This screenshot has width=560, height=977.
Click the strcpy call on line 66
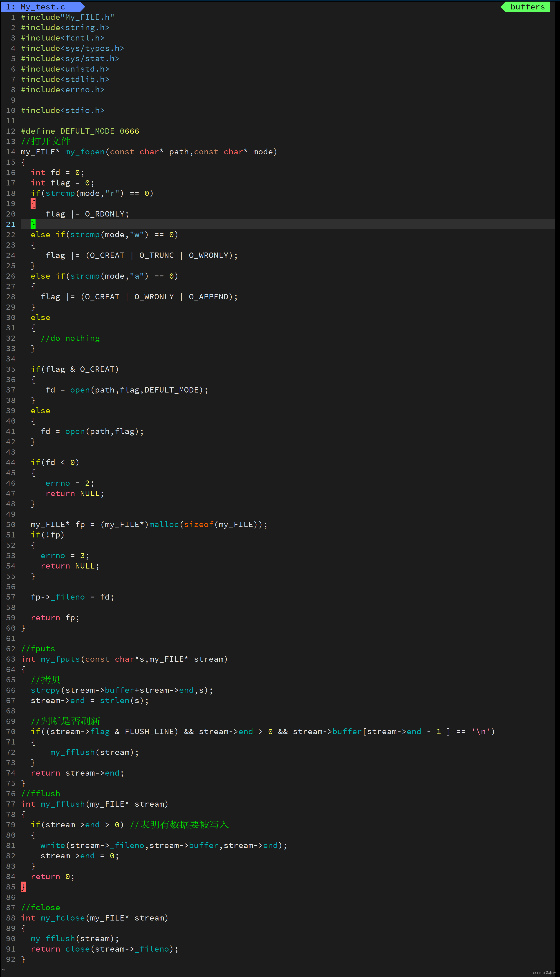(x=122, y=690)
